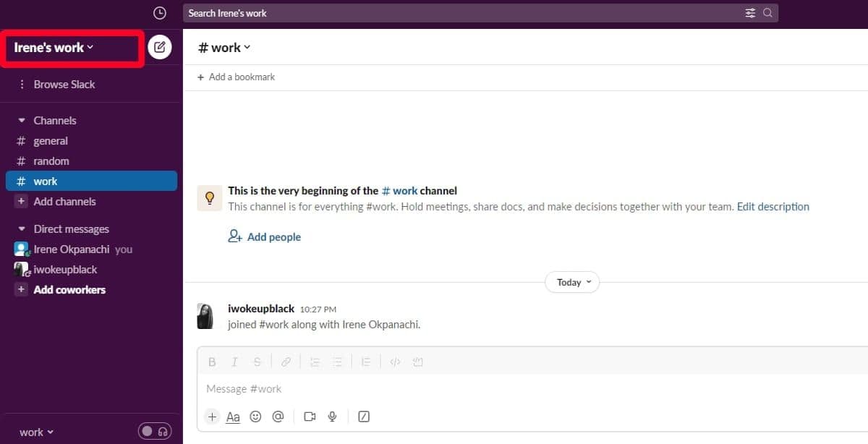Open the search filter sliders icon
The height and width of the screenshot is (444, 868).
point(750,13)
